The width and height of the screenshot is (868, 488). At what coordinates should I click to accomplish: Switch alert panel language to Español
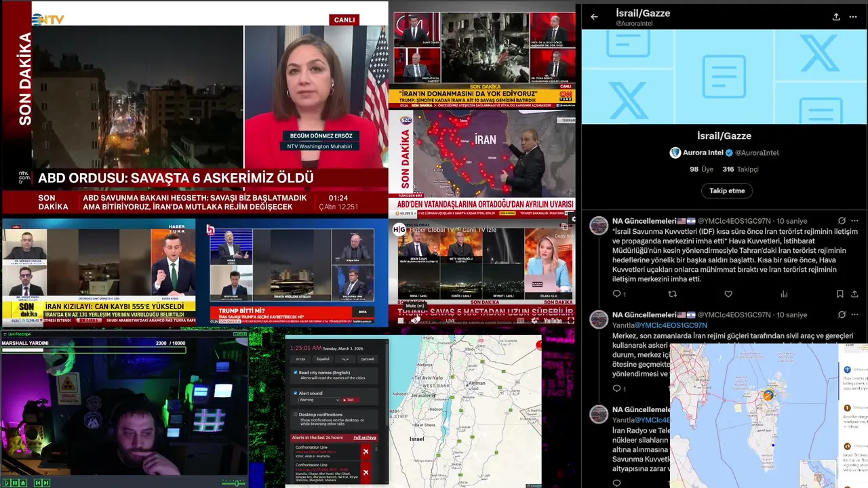(323, 359)
